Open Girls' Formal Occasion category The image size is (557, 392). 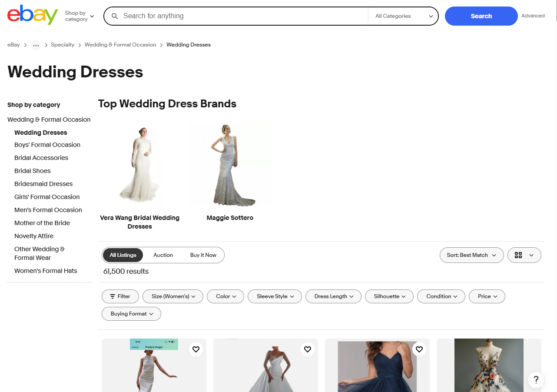tap(47, 197)
